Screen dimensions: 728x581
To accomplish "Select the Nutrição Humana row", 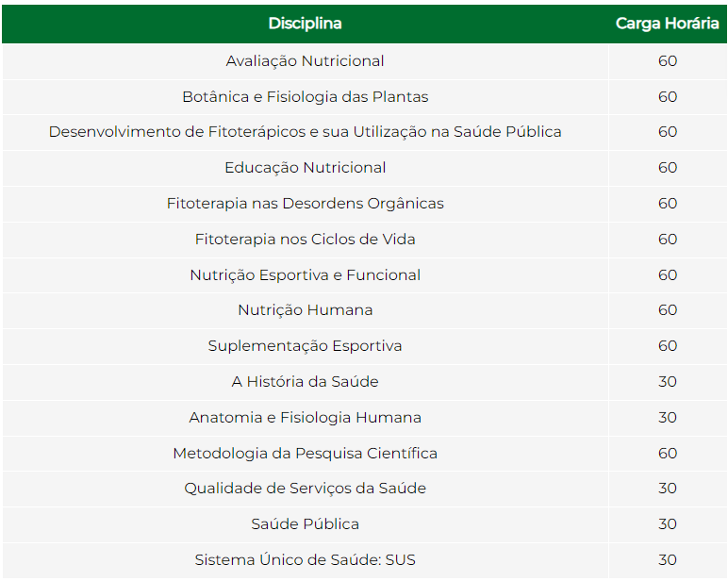I will point(364,310).
